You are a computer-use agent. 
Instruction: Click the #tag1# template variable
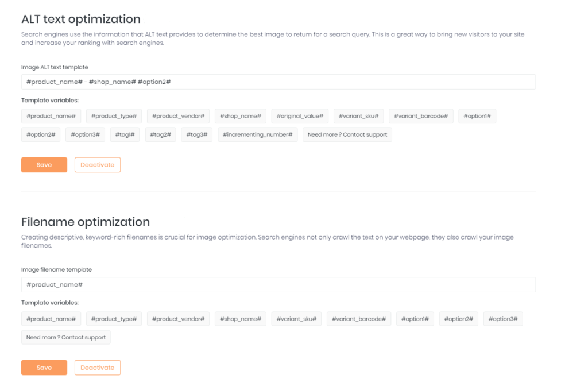coord(125,135)
